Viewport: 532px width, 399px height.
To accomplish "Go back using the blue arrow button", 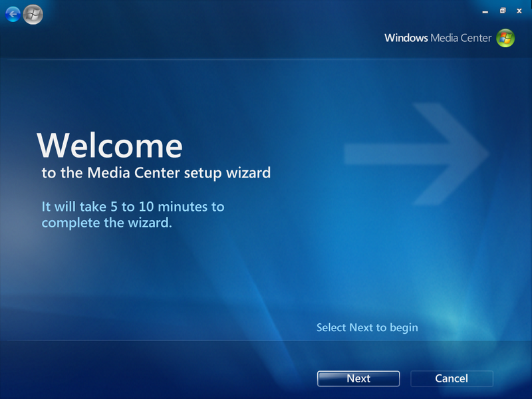I will [13, 14].
